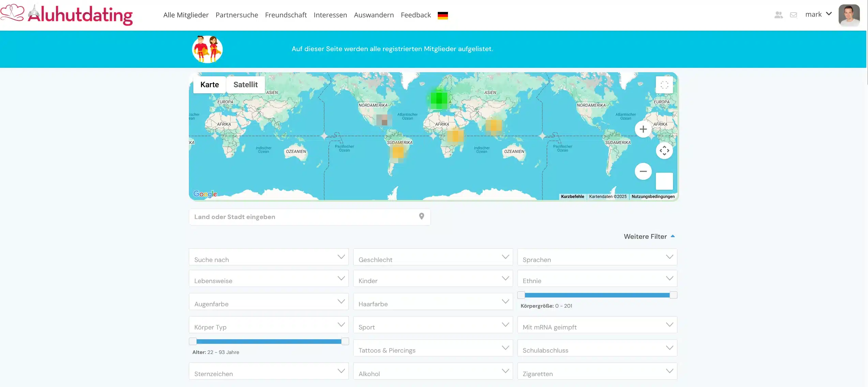Go to Partnersuche menu item
This screenshot has width=868, height=387.
click(x=237, y=15)
